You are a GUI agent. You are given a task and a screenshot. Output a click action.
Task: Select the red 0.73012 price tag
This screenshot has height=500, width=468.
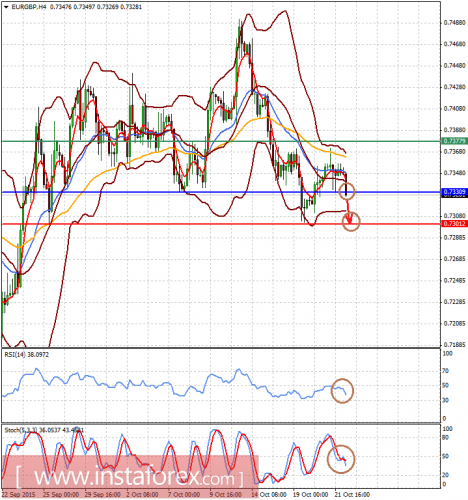coord(454,224)
